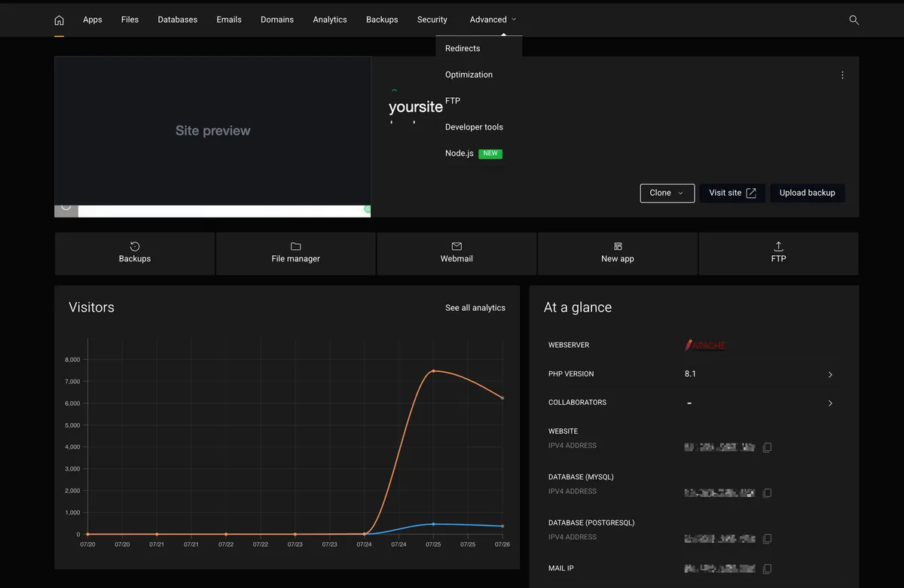Select FTP from the Advanced menu
904x588 pixels.
pyautogui.click(x=453, y=101)
